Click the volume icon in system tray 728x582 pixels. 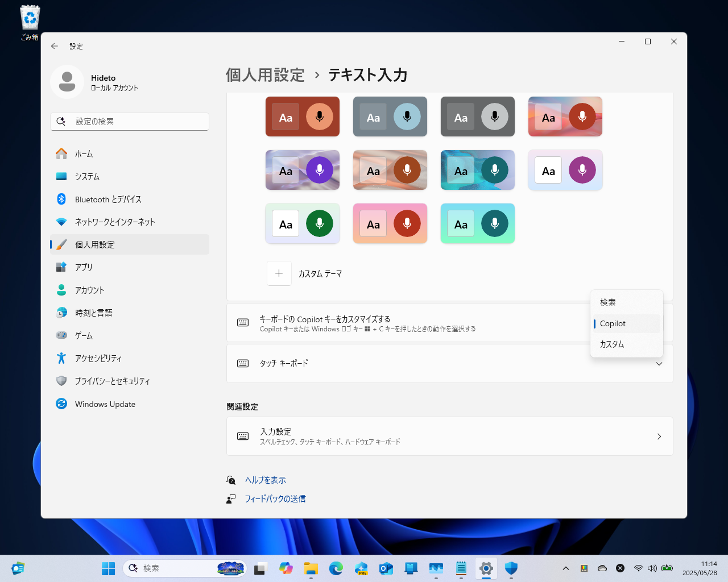pyautogui.click(x=652, y=568)
